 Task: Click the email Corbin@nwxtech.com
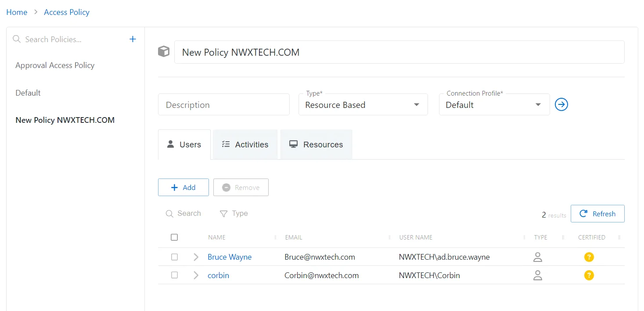point(322,275)
